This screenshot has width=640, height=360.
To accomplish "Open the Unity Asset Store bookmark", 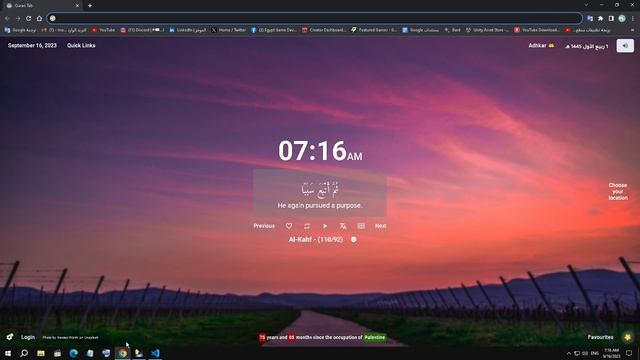I will coord(487,30).
